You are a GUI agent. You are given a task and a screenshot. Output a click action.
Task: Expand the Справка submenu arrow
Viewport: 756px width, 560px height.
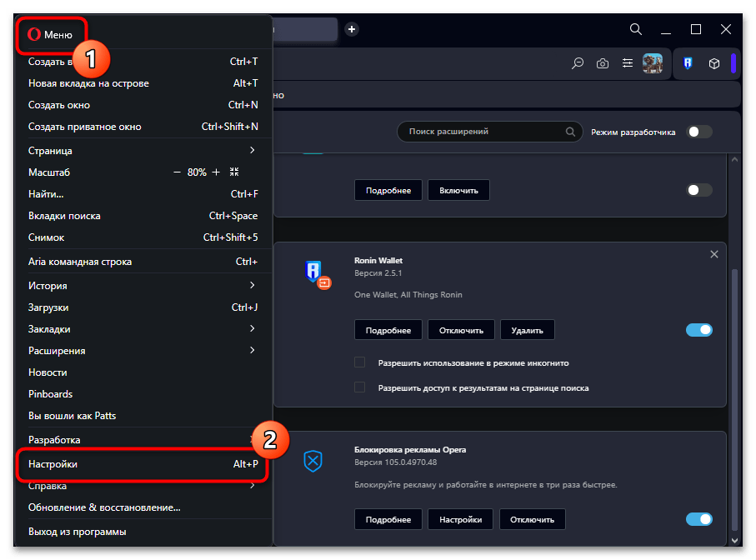pyautogui.click(x=253, y=485)
